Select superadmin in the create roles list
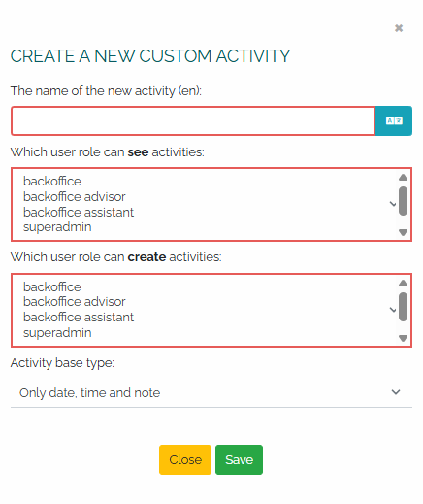423x504 pixels. tap(57, 333)
